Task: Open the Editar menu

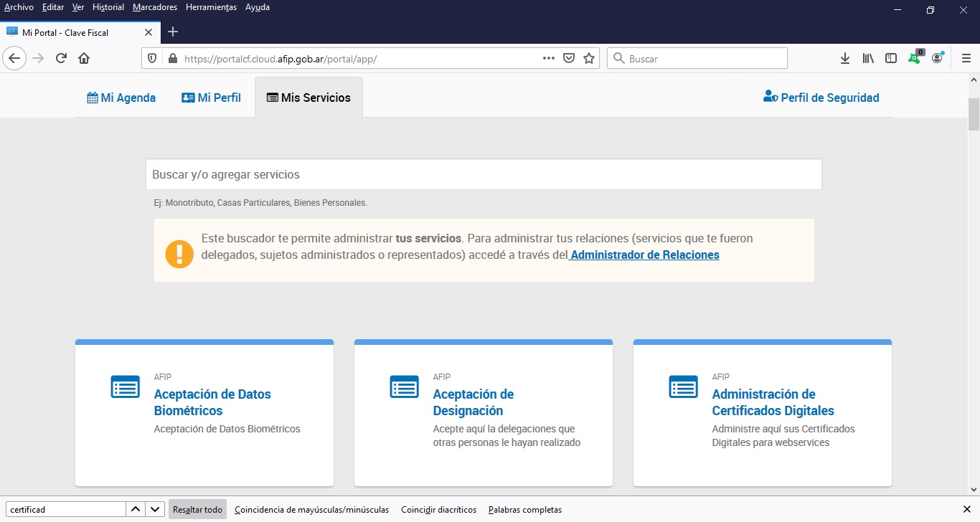Action: click(53, 7)
